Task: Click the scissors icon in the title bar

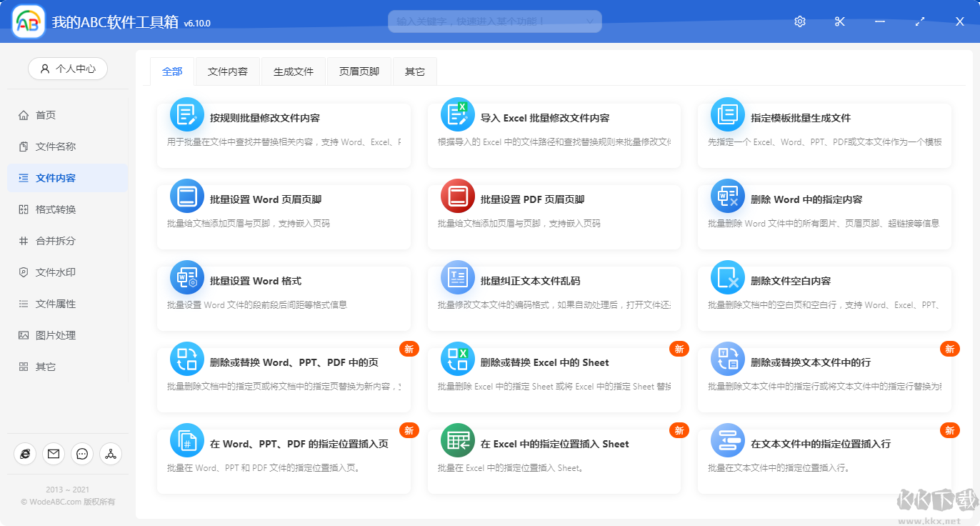Action: (x=839, y=21)
